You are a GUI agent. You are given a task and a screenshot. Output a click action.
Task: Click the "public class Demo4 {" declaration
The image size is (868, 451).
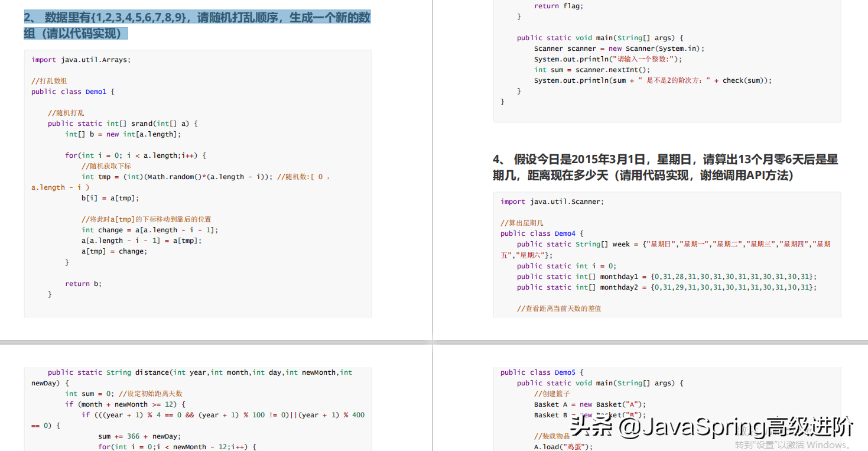[542, 233]
